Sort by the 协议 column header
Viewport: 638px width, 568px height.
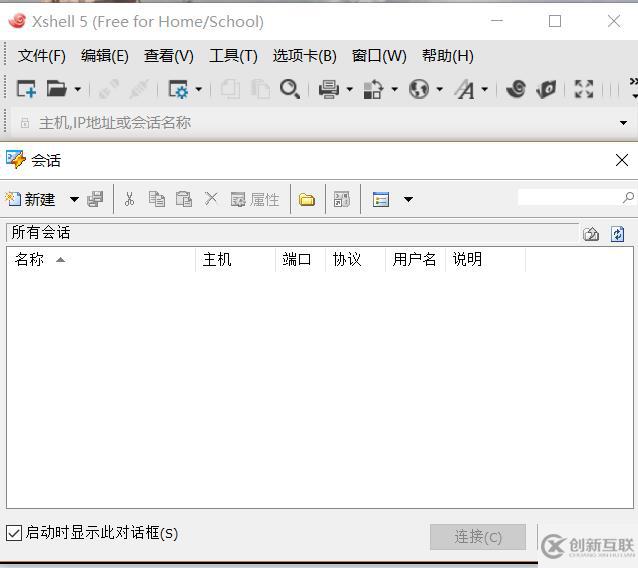(356, 259)
